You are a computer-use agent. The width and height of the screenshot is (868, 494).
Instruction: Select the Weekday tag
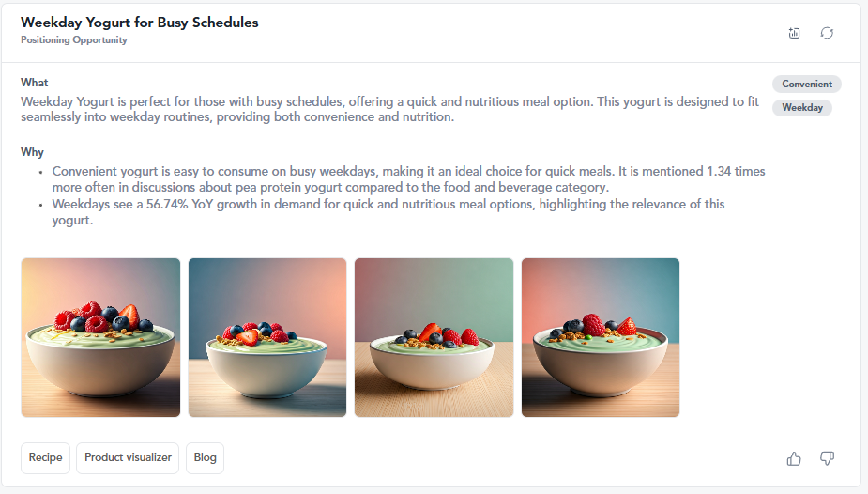point(802,108)
